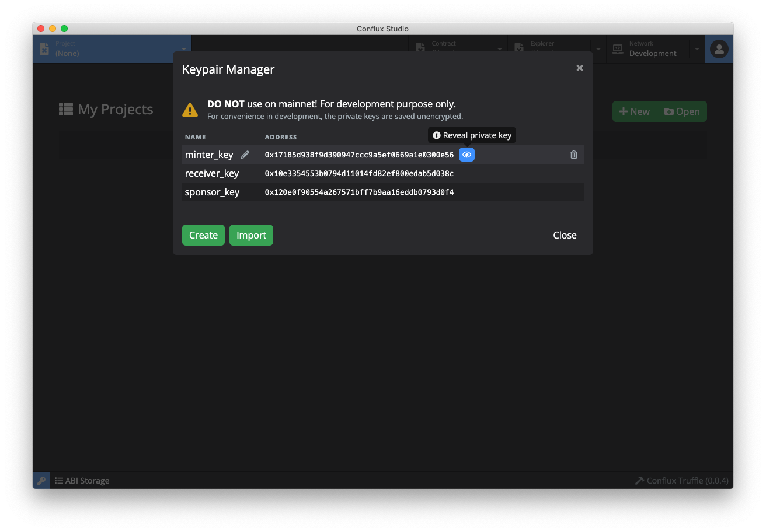Viewport: 766px width, 532px height.
Task: Select the sponsor_key row name
Action: pyautogui.click(x=212, y=192)
